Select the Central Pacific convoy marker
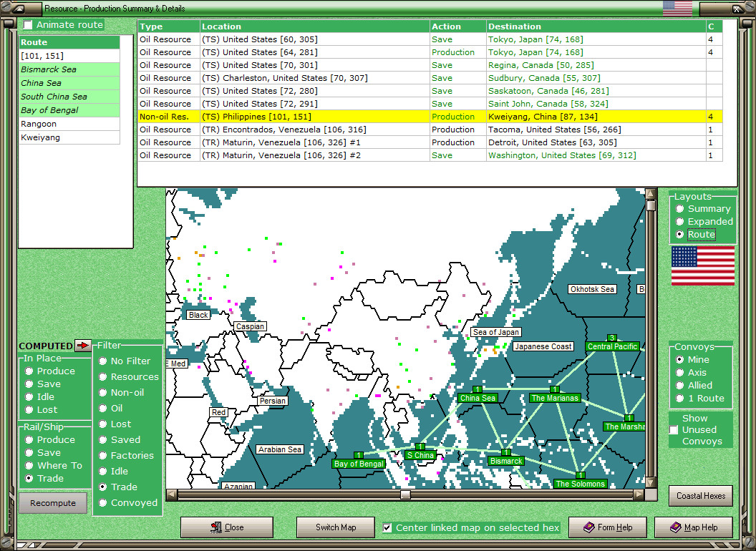Image resolution: width=756 pixels, height=551 pixels. coord(611,346)
